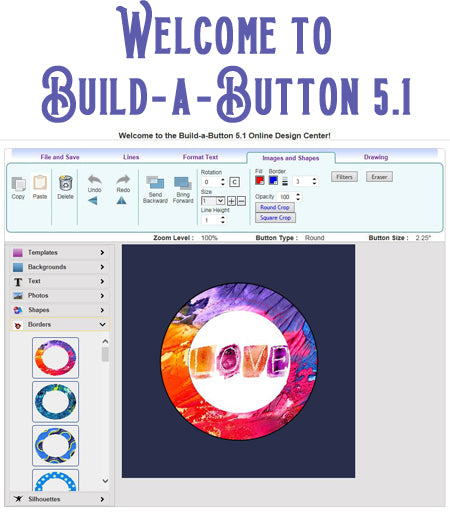Screen dimensions: 450x513
Task: Open the Drawing tab
Action: tap(376, 157)
